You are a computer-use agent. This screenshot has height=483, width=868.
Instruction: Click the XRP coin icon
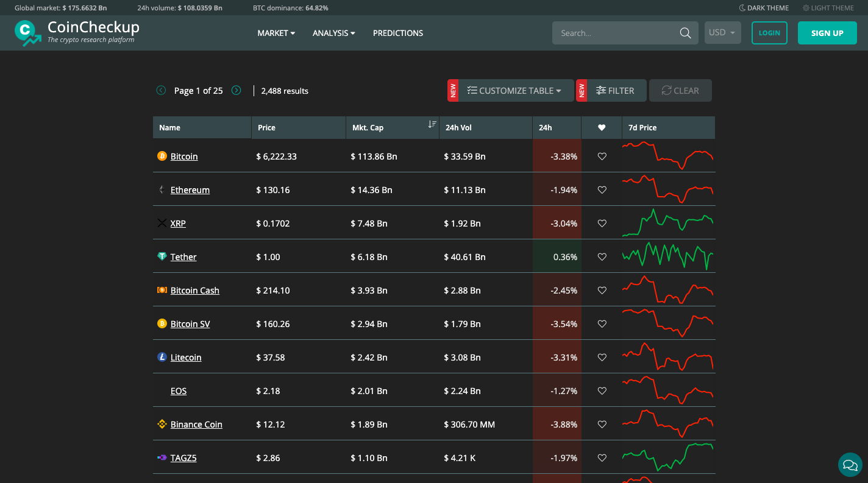click(x=162, y=224)
